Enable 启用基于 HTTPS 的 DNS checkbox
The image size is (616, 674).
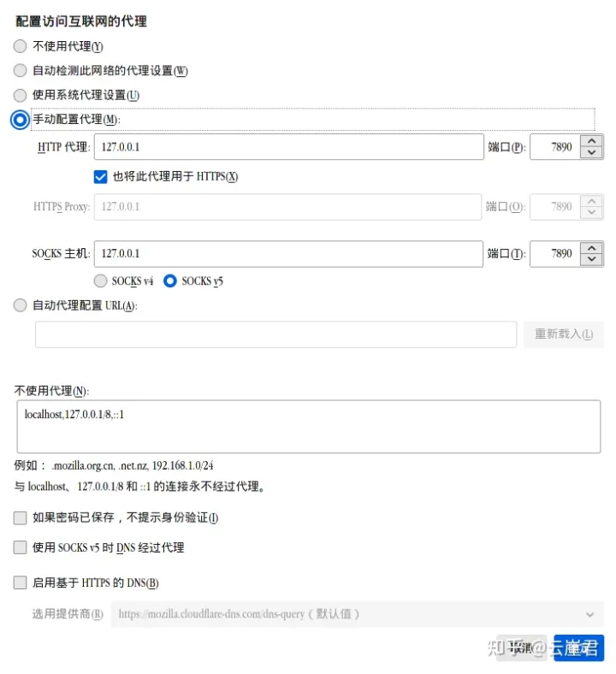click(21, 582)
